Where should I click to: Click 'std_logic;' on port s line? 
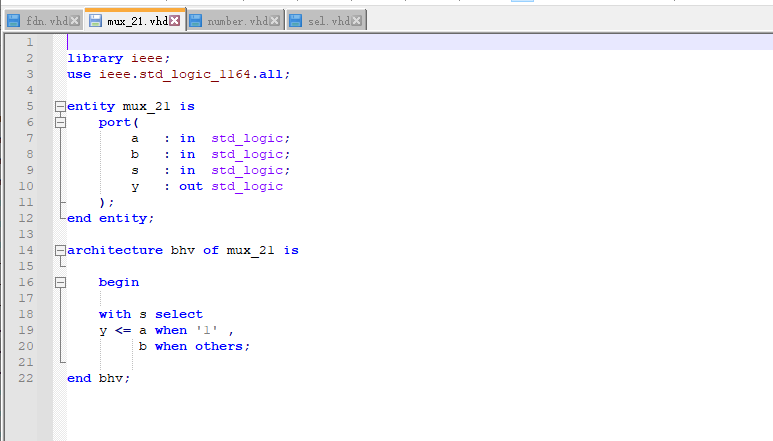click(x=250, y=170)
